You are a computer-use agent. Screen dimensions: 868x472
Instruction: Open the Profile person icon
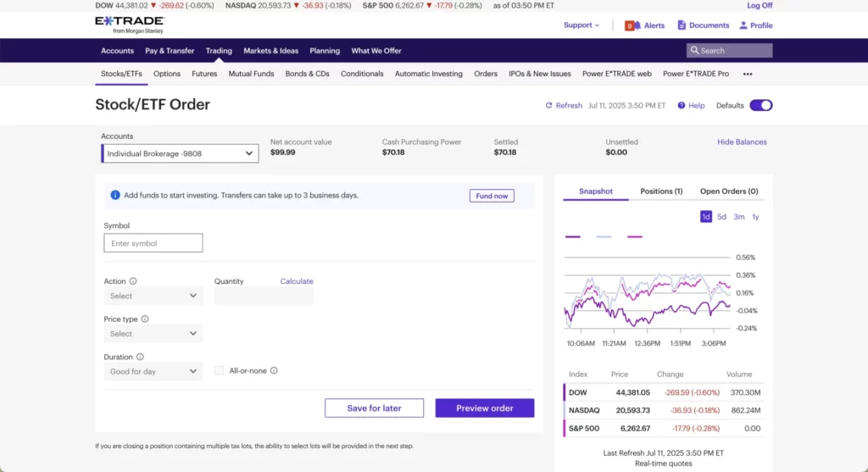[x=743, y=25]
